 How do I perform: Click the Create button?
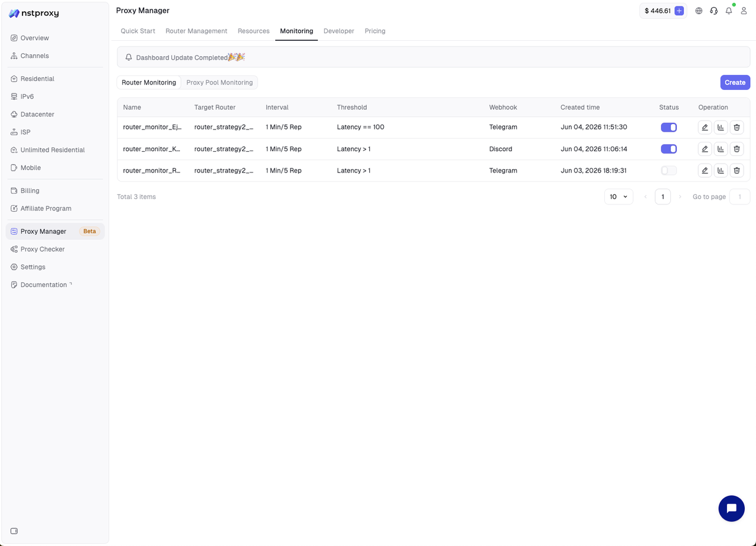tap(735, 83)
